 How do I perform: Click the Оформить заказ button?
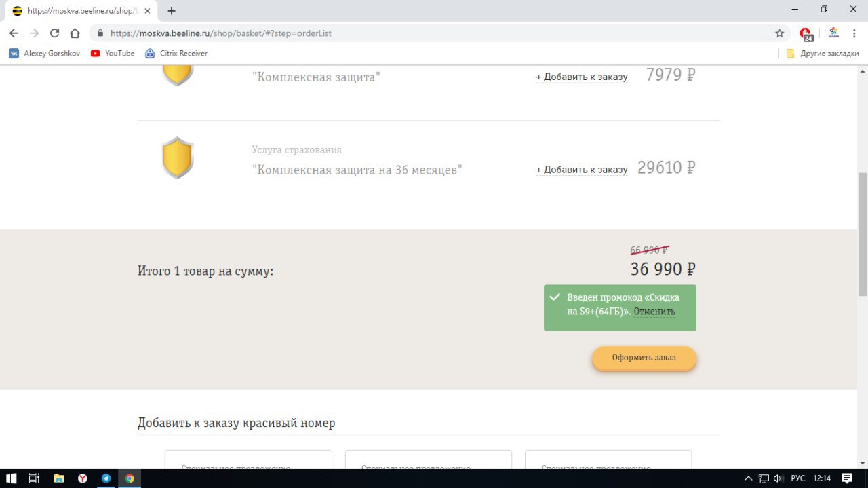tap(644, 358)
